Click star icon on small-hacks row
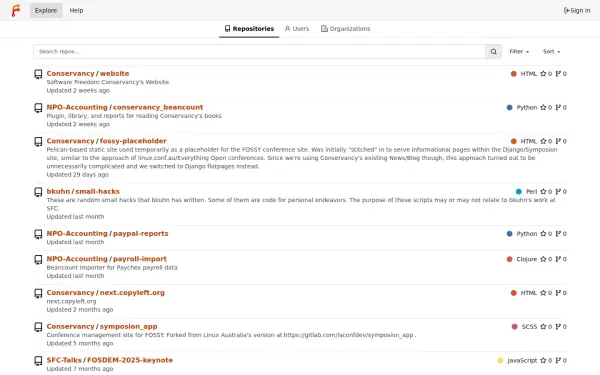Image resolution: width=600 pixels, height=375 pixels. (x=543, y=192)
